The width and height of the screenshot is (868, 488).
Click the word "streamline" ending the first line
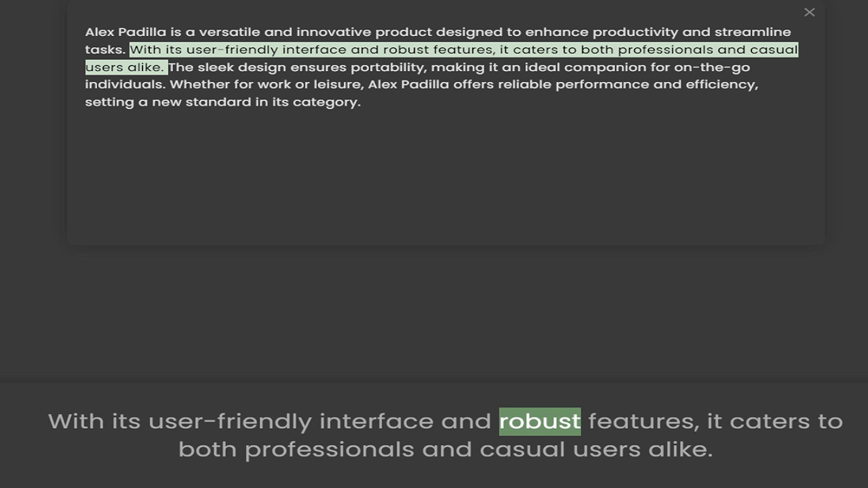752,32
